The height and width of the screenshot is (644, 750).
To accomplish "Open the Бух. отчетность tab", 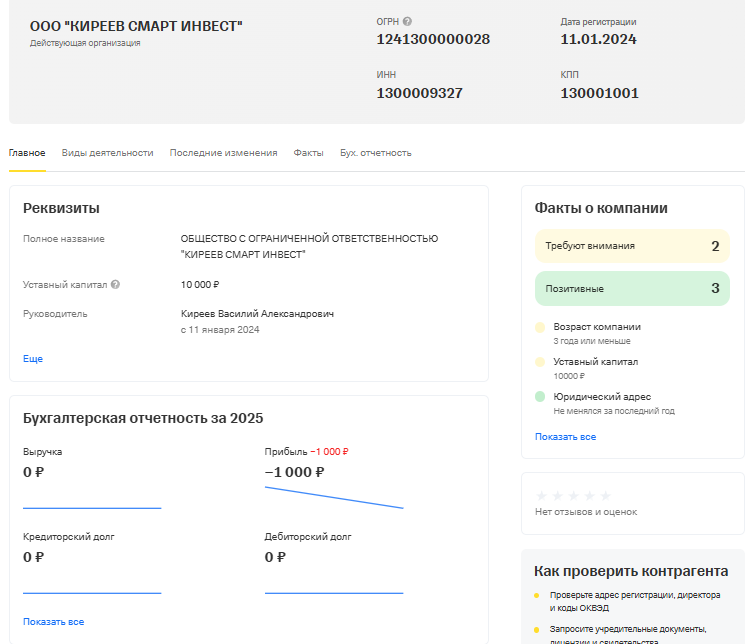I will [375, 153].
